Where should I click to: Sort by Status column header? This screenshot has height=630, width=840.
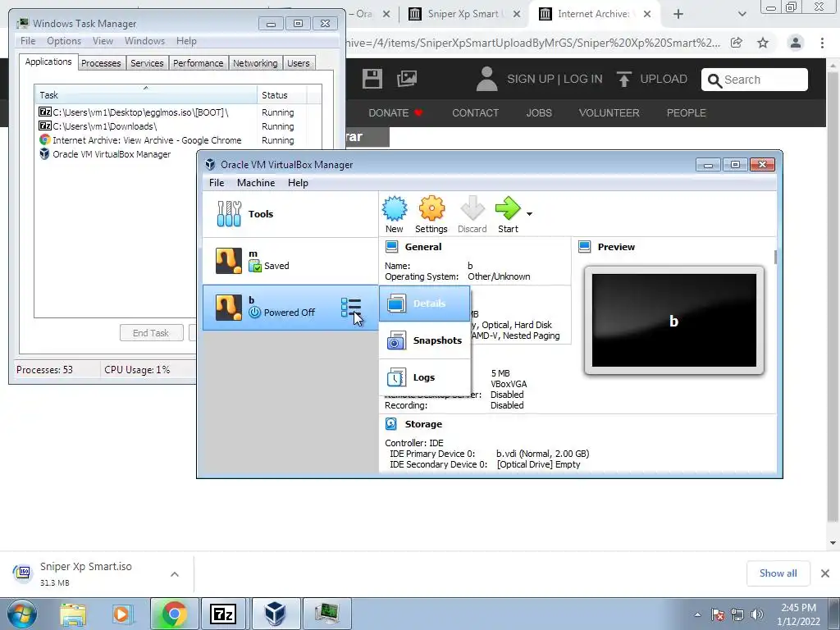tap(282, 95)
